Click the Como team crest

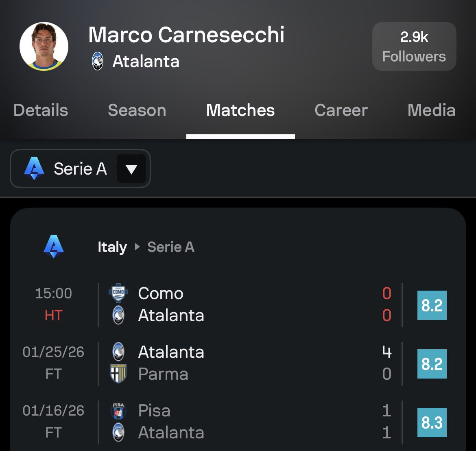click(118, 293)
